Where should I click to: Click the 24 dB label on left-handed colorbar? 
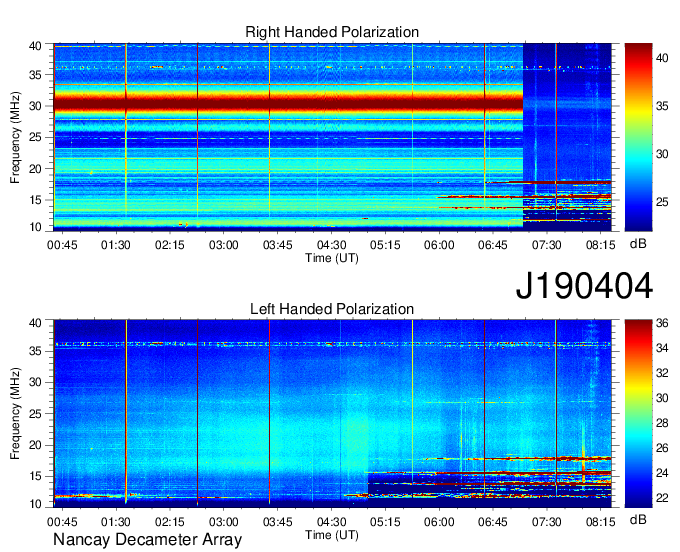point(662,473)
